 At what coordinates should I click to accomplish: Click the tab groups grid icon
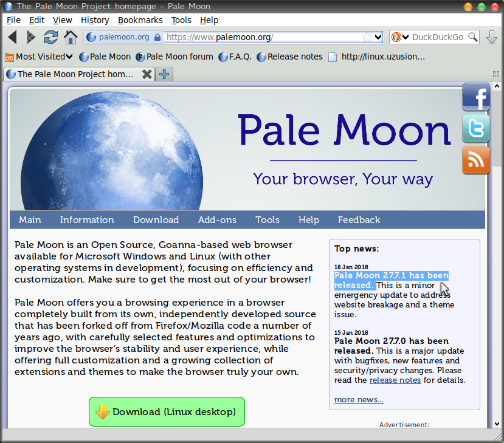[496, 74]
